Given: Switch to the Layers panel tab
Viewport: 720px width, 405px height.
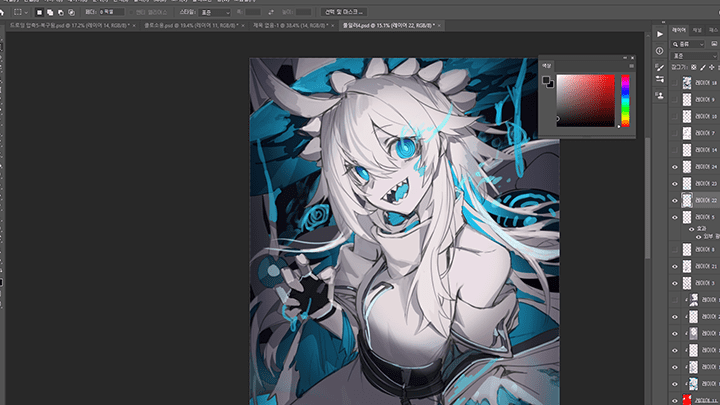Looking at the screenshot, I should click(x=679, y=30).
